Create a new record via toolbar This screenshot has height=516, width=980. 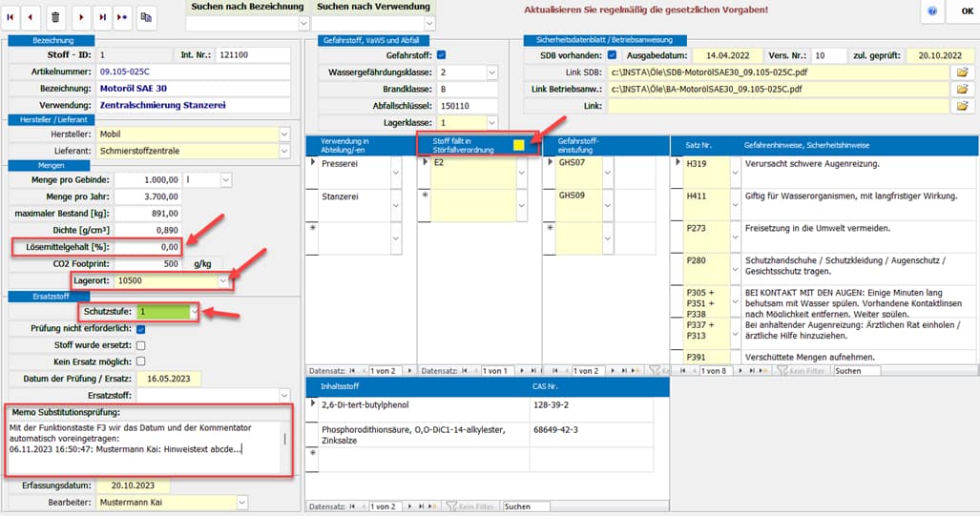[122, 16]
